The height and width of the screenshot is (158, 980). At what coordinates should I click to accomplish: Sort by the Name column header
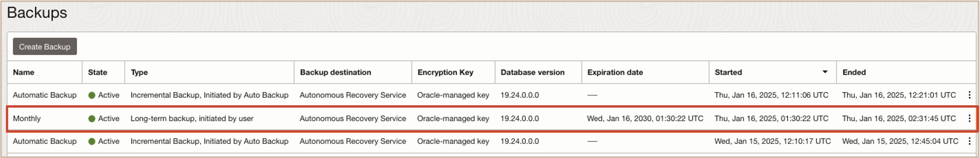(x=24, y=72)
